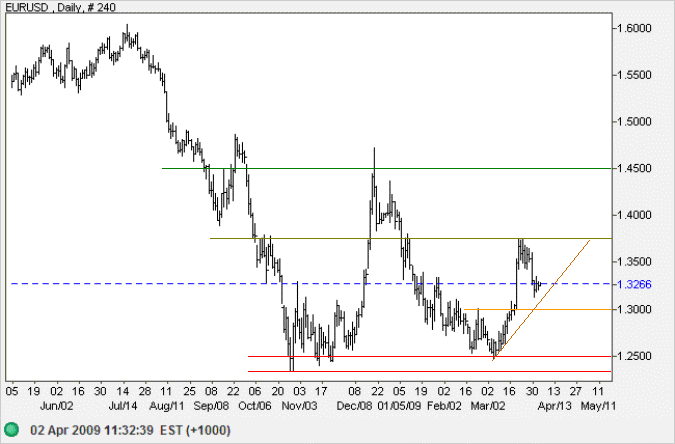Click the 01/05/09 date label
The height and width of the screenshot is (444, 675).
pyautogui.click(x=399, y=406)
